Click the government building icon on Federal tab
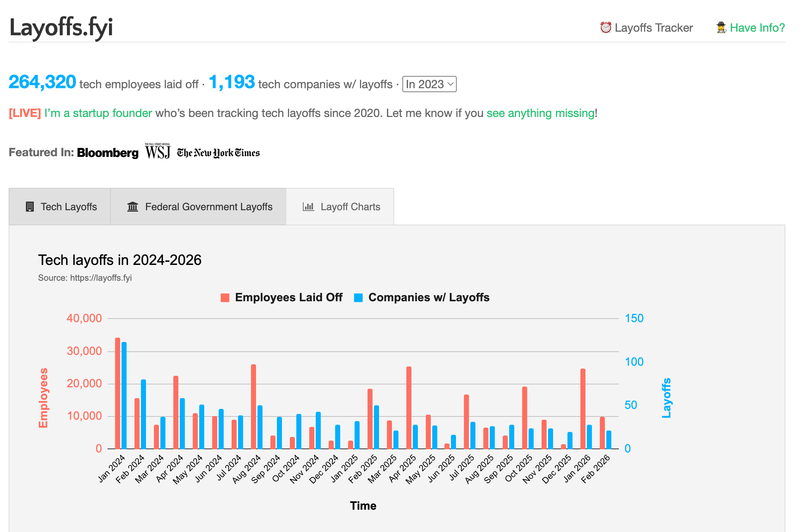The image size is (812, 532). tap(133, 207)
